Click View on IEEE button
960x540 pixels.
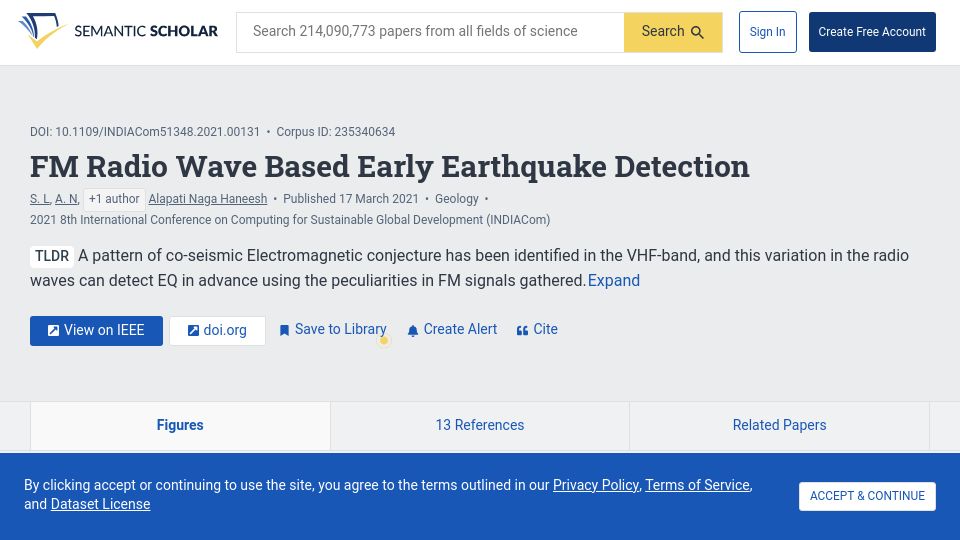coord(96,331)
